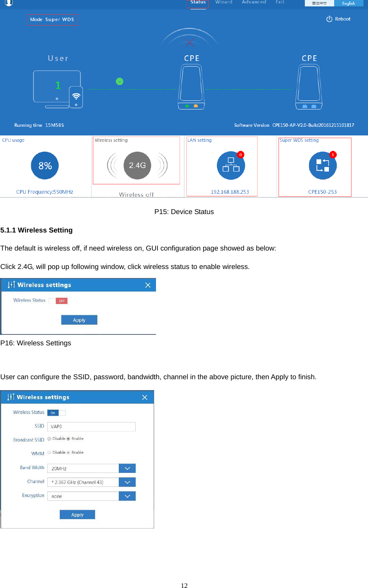Click the user avatar icon at top left
The image size is (368, 588).
(x=9, y=3)
